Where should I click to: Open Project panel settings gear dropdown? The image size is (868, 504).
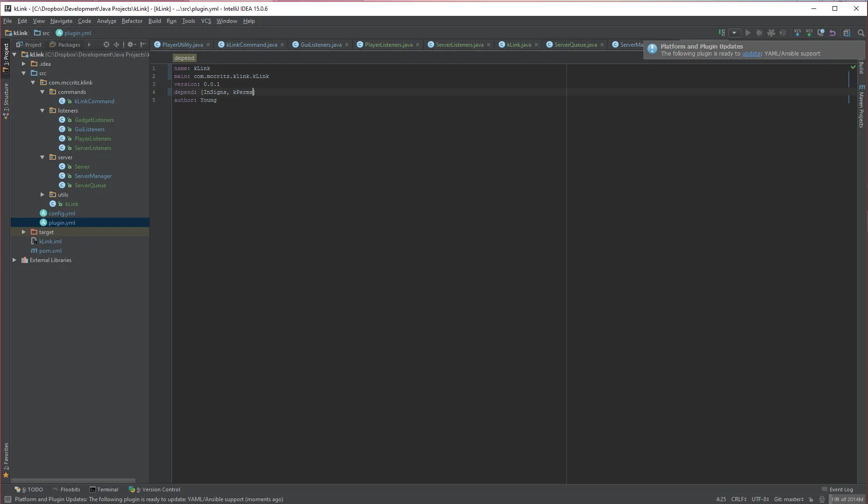pyautogui.click(x=131, y=44)
